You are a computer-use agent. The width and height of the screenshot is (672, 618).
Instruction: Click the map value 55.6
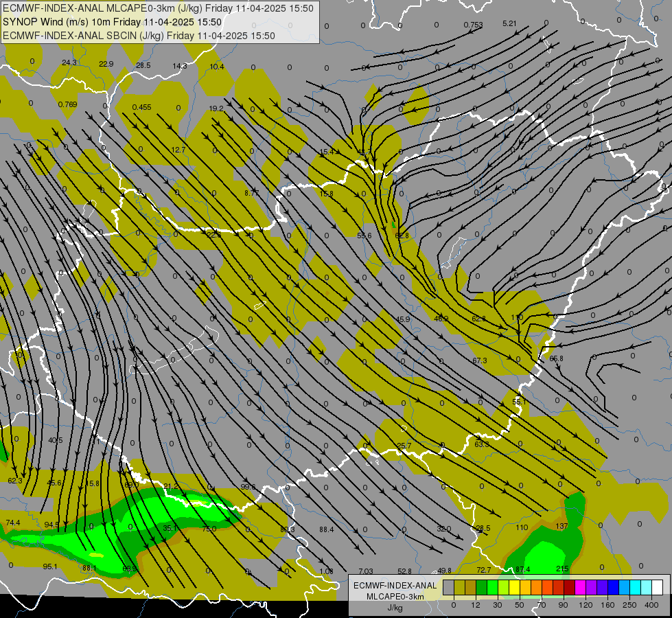tap(364, 236)
